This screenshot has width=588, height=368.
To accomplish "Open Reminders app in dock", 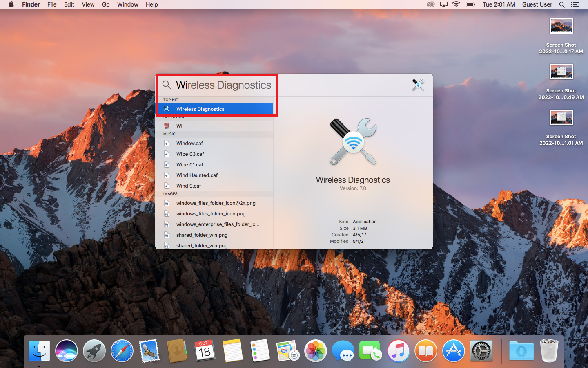I will (260, 351).
